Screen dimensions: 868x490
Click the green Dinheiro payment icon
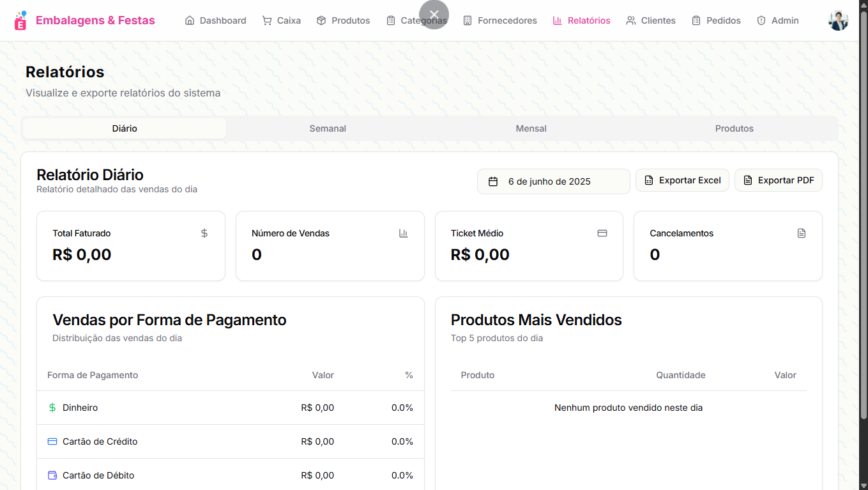(52, 407)
